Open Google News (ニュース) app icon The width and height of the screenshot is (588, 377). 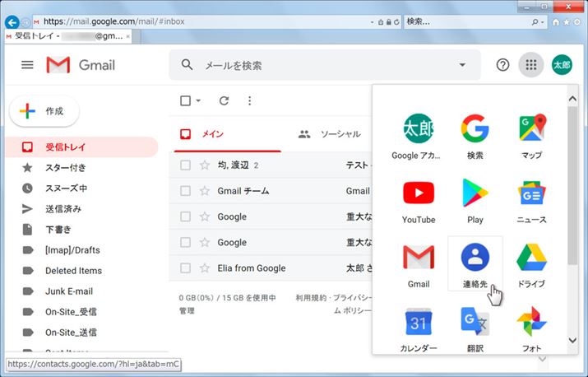click(531, 200)
